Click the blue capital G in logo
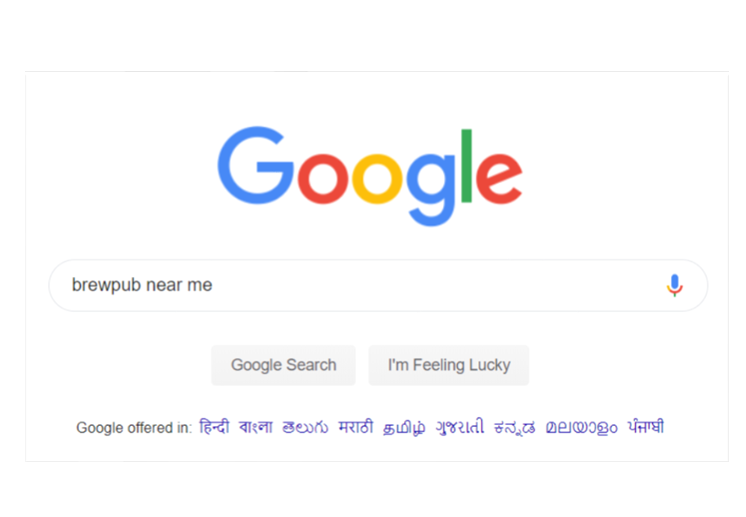This screenshot has height=517, width=746. 255,166
